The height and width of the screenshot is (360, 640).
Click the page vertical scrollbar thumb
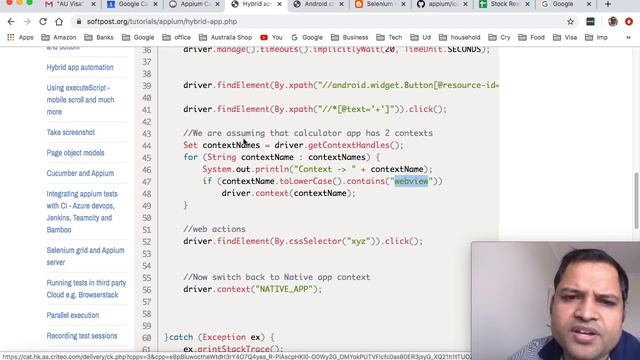pos(636,200)
